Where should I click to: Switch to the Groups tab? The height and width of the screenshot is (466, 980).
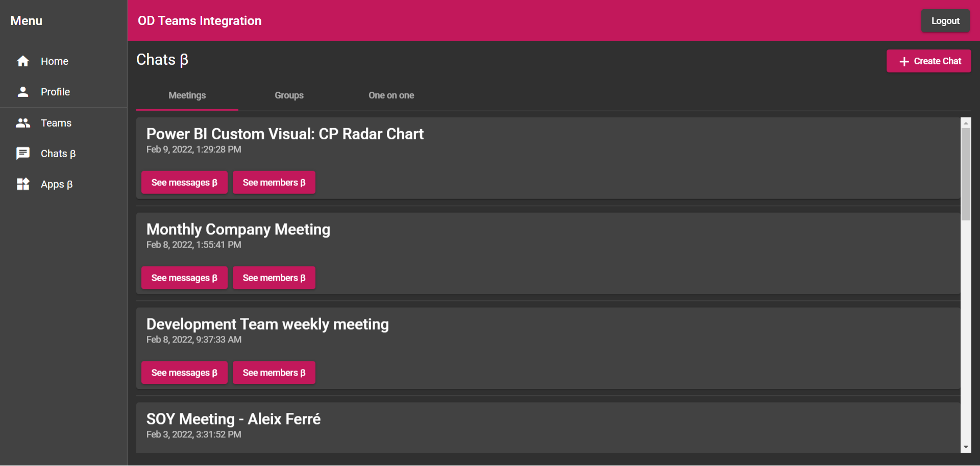click(289, 95)
